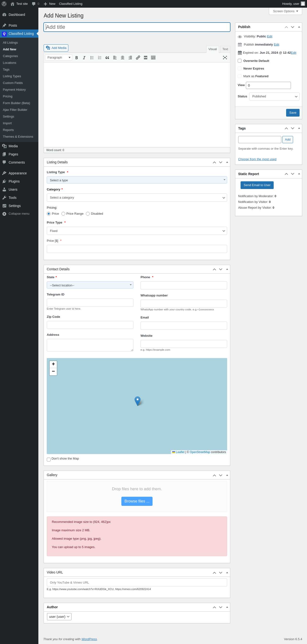The image size is (307, 644).
Task: Enable distraction-free writing mode
Action: point(225,58)
